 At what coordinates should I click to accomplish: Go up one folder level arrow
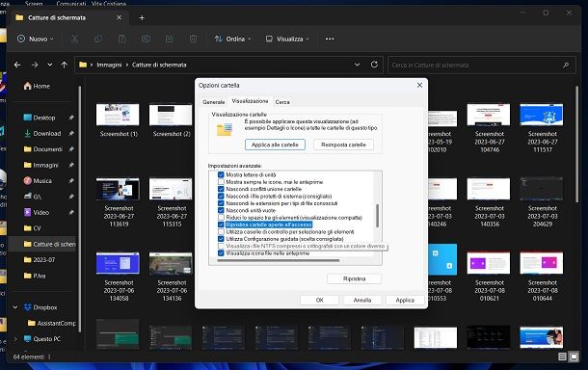65,65
